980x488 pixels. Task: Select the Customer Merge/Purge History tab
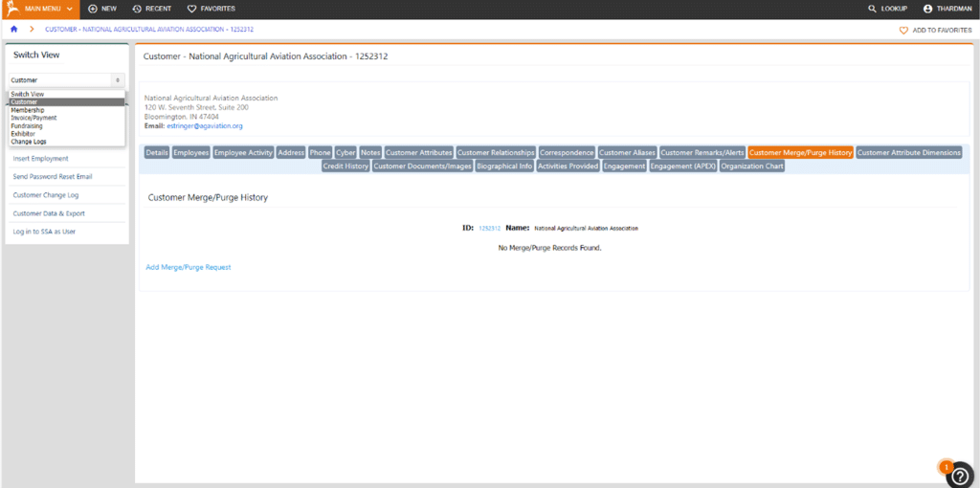[x=801, y=152]
